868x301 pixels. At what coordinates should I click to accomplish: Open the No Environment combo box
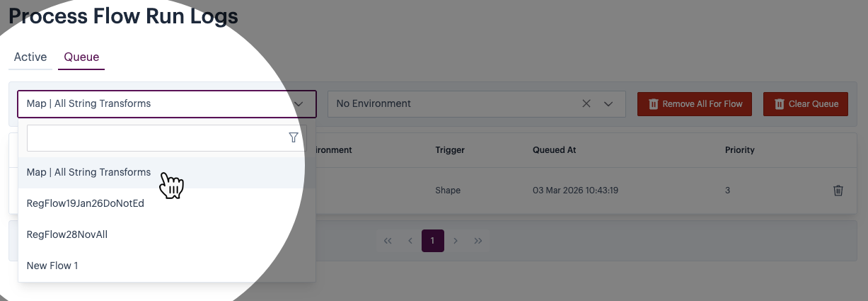click(x=453, y=103)
